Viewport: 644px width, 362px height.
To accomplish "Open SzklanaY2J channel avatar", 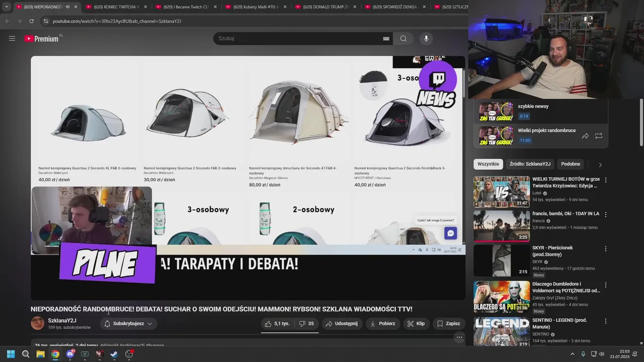I will pyautogui.click(x=38, y=323).
